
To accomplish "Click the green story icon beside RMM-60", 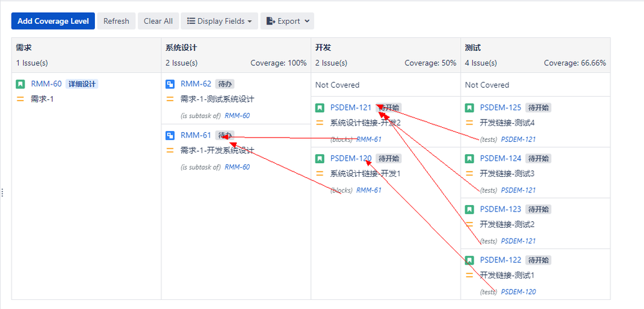I will 21,84.
